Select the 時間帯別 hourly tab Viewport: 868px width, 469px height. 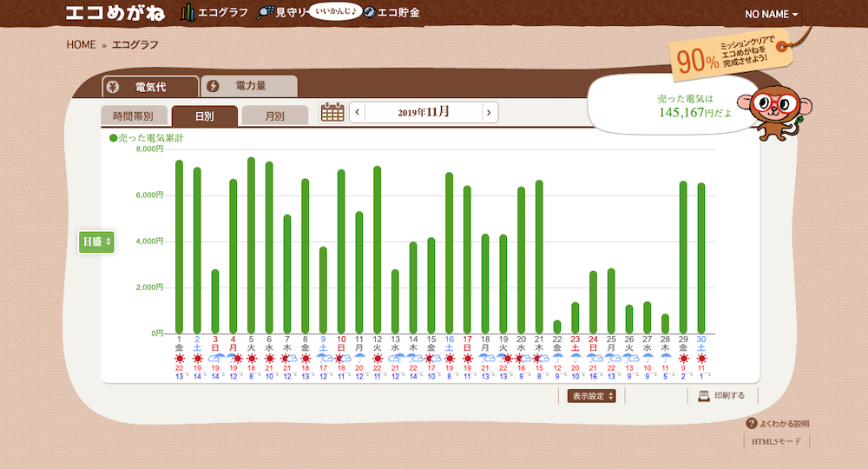[x=133, y=116]
